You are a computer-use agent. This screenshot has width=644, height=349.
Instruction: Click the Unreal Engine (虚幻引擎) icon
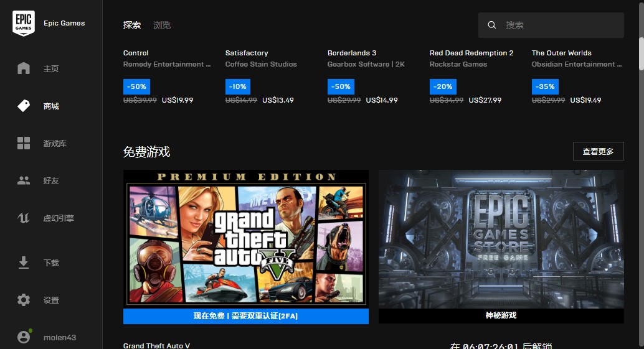point(24,218)
